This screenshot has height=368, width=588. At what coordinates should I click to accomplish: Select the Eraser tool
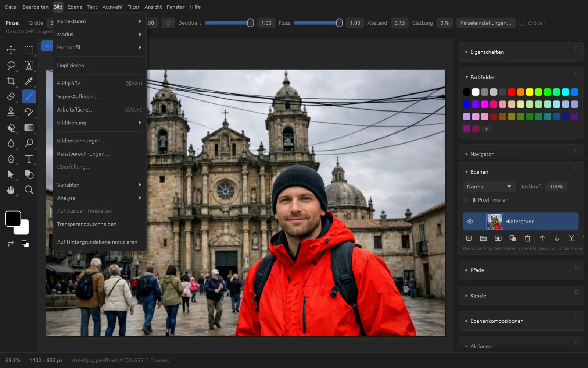click(x=11, y=128)
